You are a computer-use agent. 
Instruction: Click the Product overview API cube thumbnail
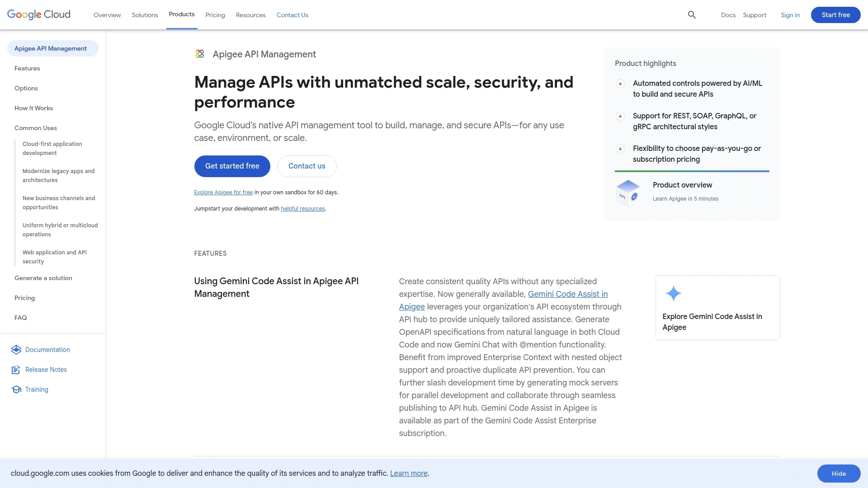(x=628, y=193)
